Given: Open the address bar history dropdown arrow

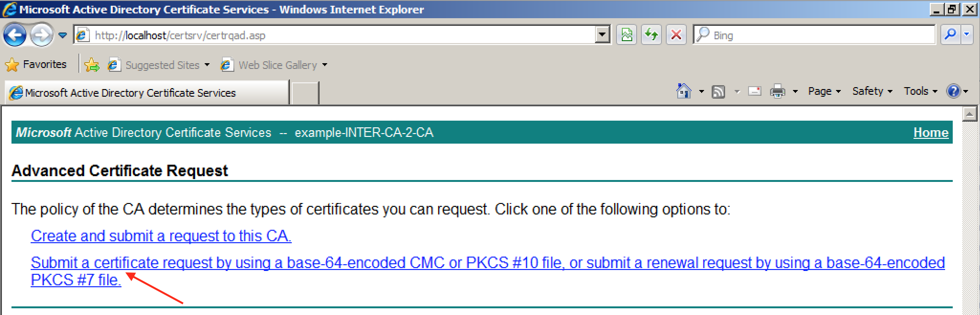Looking at the screenshot, I should (602, 35).
